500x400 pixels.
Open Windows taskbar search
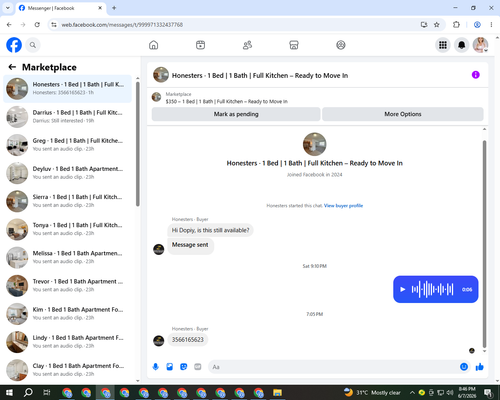28,393
